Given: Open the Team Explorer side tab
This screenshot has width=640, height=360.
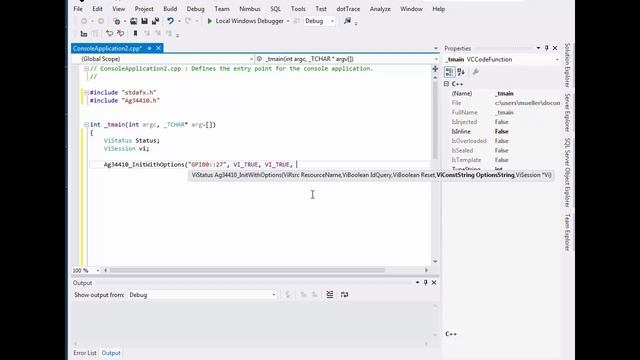Looking at the screenshot, I should coord(567,232).
